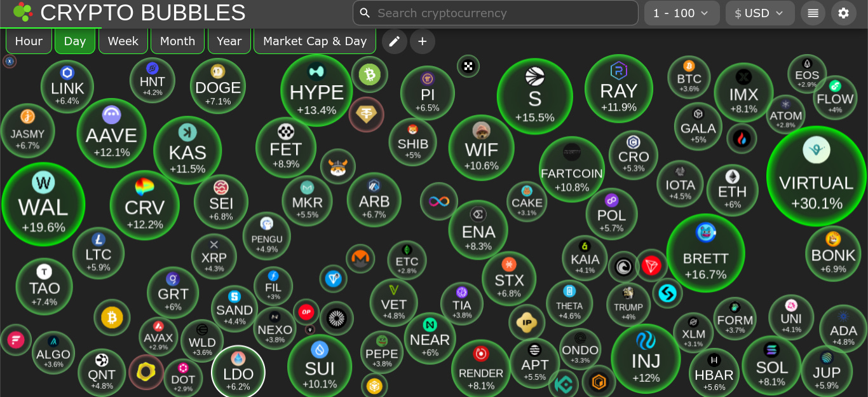Select the Monero orange M bubble

click(360, 259)
